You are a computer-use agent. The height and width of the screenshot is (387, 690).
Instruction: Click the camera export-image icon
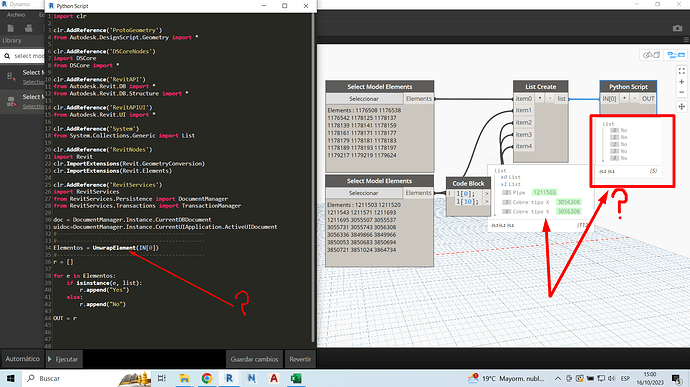point(677,28)
